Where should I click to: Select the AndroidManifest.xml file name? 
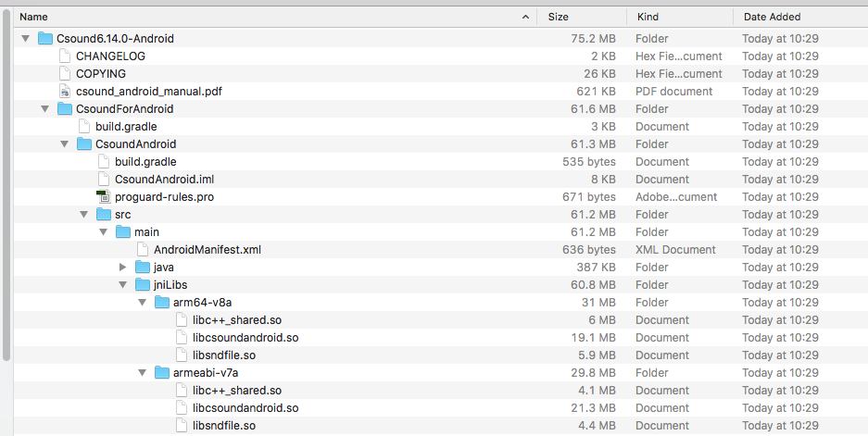208,250
